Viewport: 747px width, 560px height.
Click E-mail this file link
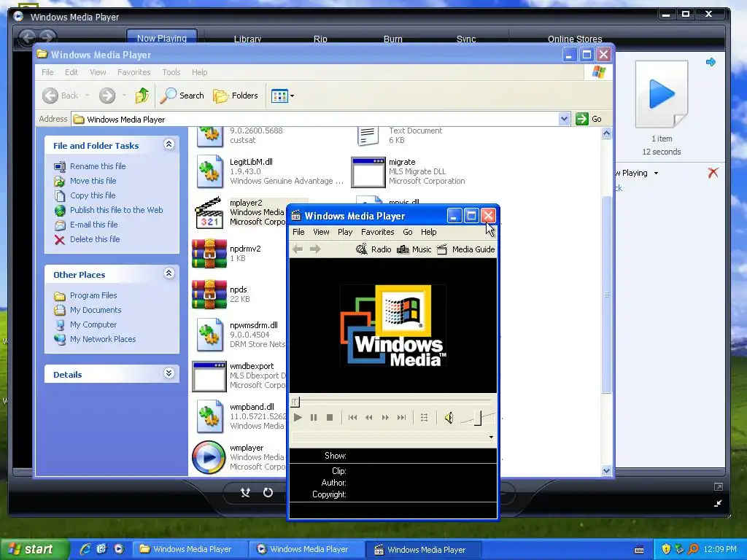click(94, 225)
